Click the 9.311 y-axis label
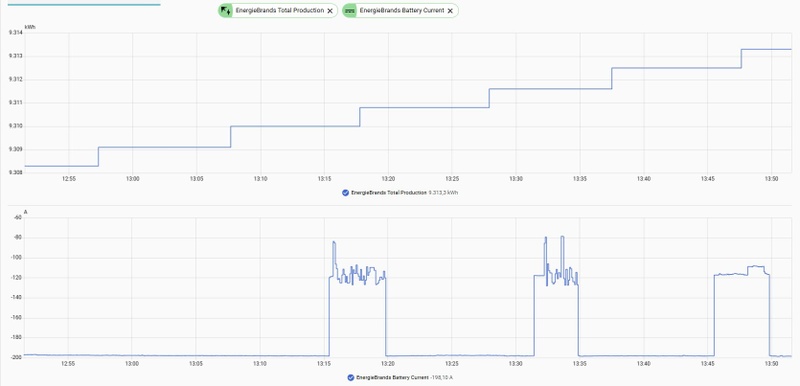 tap(15, 103)
